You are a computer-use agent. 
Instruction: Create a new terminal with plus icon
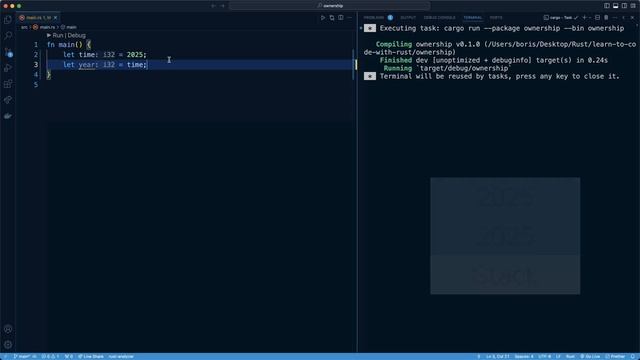point(584,18)
